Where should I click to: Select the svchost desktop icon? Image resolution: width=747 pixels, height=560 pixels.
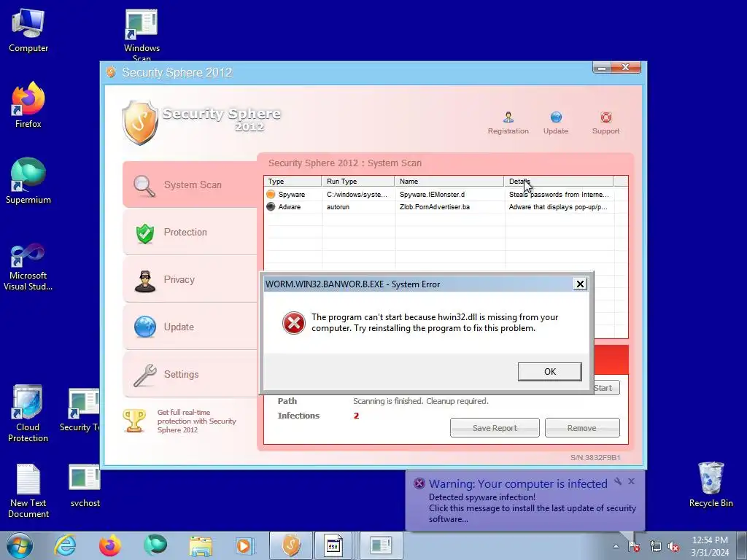(85, 486)
